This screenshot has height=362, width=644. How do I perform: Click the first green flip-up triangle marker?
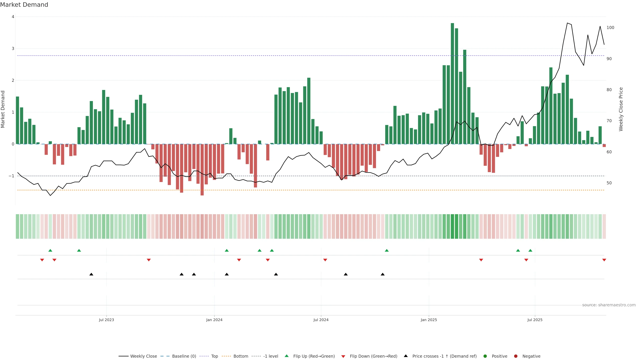click(50, 250)
